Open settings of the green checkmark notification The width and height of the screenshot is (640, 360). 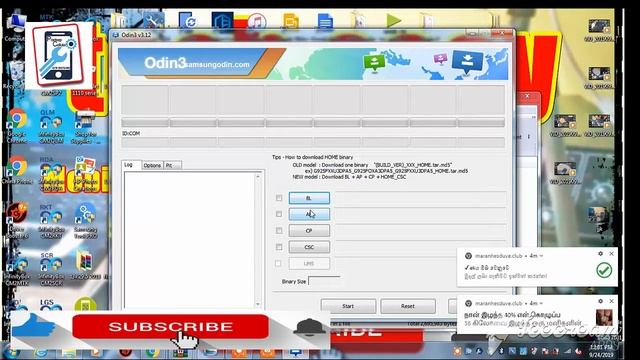(x=600, y=254)
